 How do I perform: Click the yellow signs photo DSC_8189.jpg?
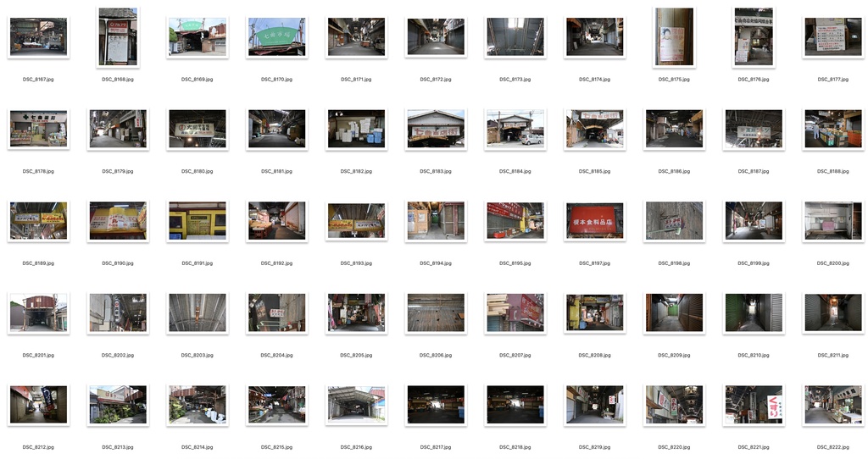pos(38,221)
